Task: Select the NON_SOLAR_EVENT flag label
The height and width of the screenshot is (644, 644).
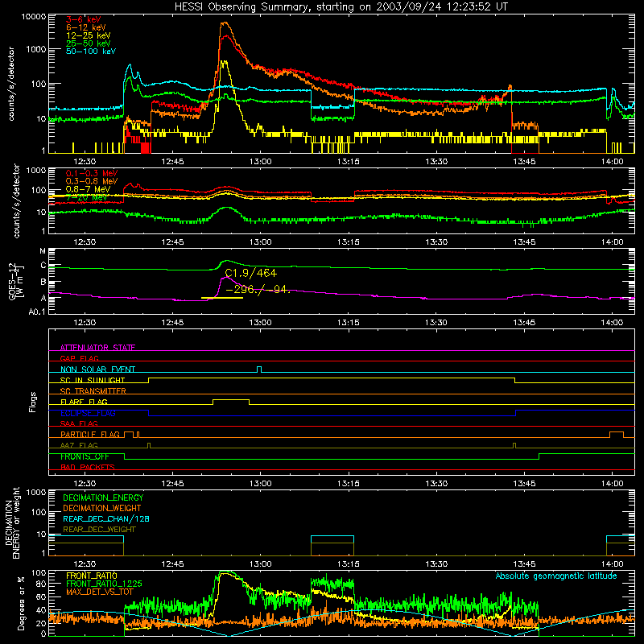Action: (x=97, y=369)
